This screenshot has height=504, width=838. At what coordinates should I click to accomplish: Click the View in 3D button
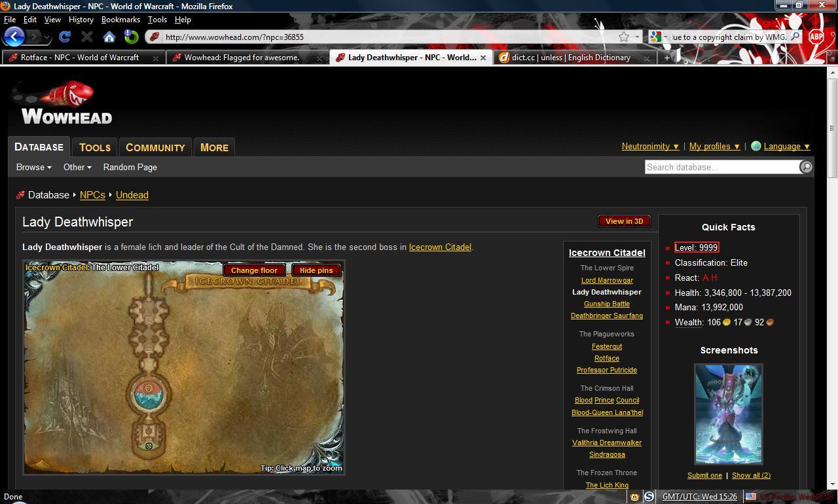click(x=624, y=221)
